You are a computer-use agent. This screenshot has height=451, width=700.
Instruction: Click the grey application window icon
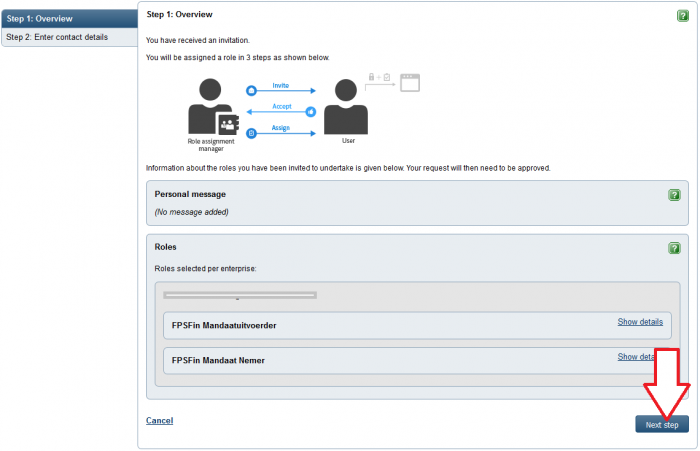point(409,82)
